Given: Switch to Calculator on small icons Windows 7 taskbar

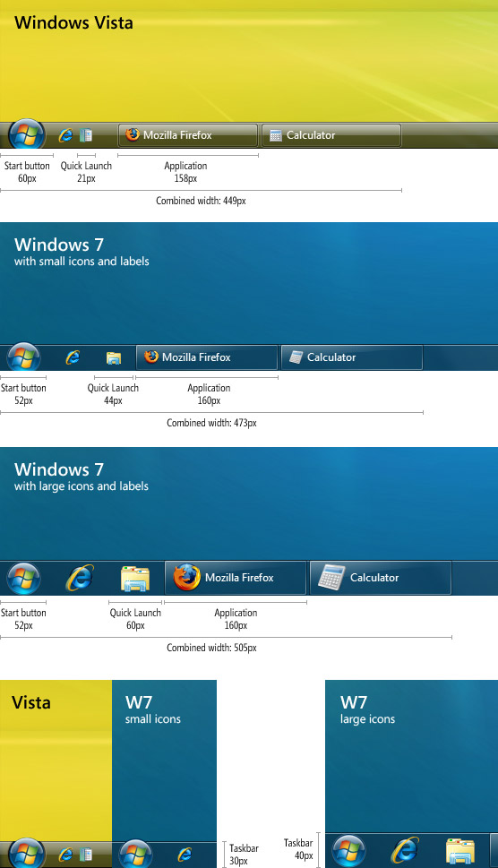Looking at the screenshot, I should [x=352, y=357].
